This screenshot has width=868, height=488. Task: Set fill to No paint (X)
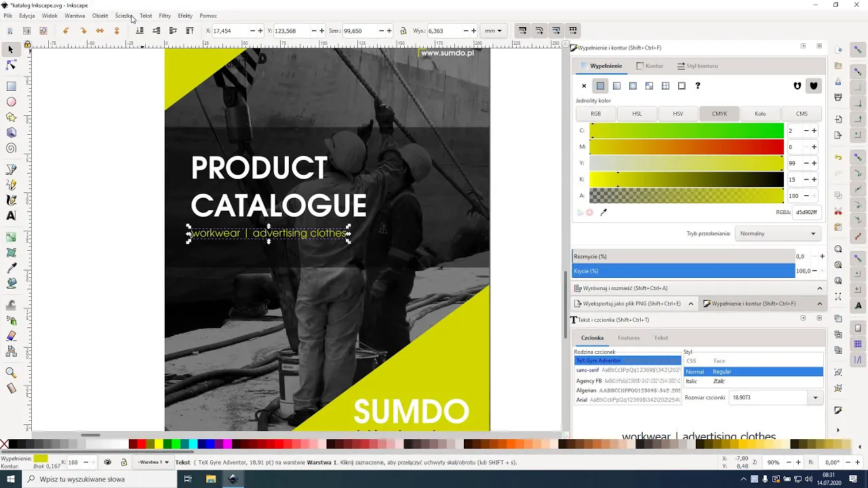584,86
